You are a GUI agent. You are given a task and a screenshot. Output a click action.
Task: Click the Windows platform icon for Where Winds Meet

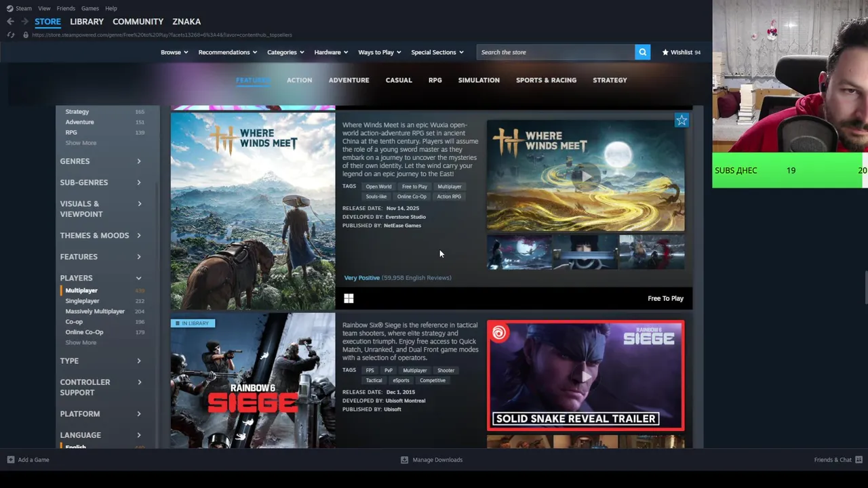349,298
